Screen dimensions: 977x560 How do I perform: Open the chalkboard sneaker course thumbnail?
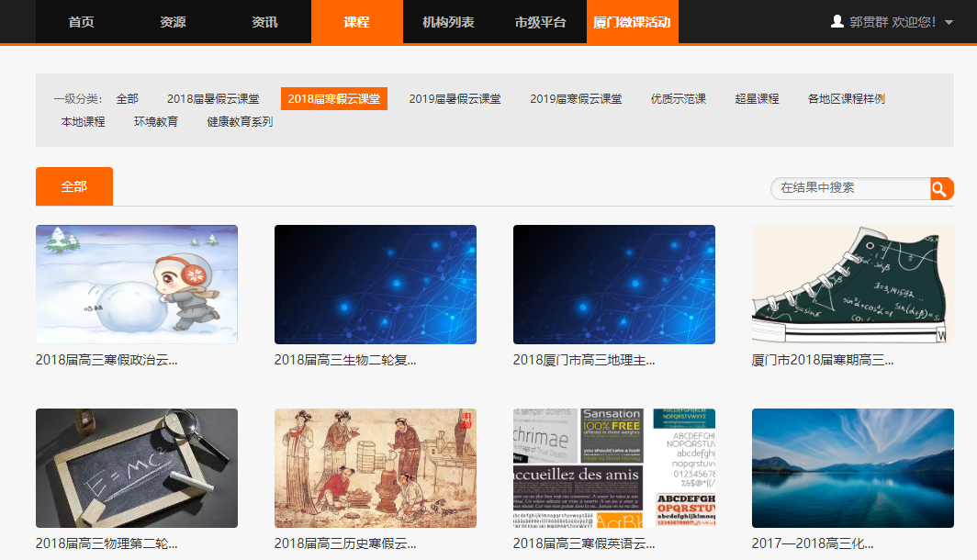[852, 284]
